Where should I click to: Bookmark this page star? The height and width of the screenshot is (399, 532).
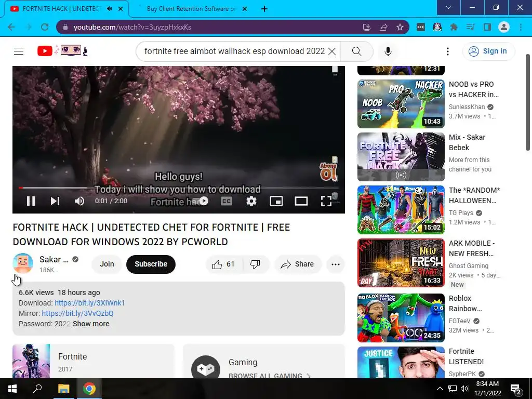400,27
